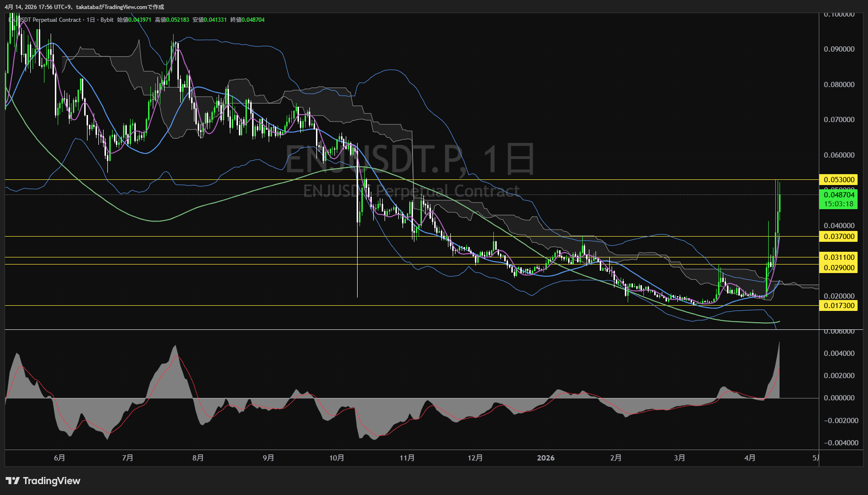Click the 2026 label on time axis
The height and width of the screenshot is (495, 868).
click(x=545, y=458)
